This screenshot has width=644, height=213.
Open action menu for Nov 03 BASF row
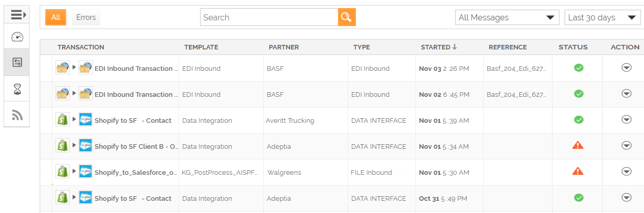[x=627, y=67]
